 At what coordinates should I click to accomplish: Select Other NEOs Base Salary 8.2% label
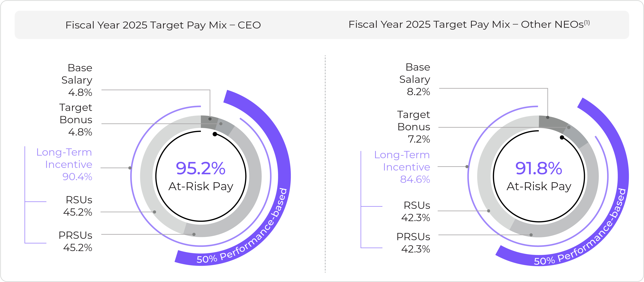(x=415, y=79)
